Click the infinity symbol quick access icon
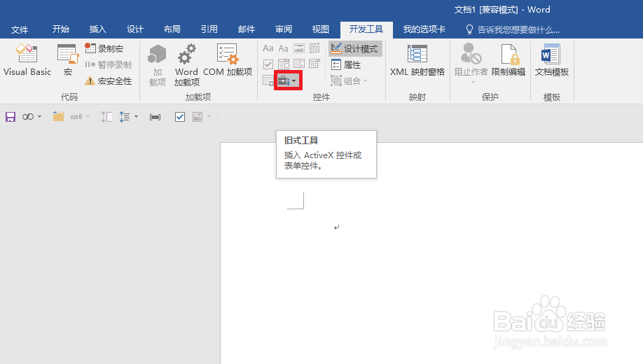The width and height of the screenshot is (643, 364). click(28, 117)
